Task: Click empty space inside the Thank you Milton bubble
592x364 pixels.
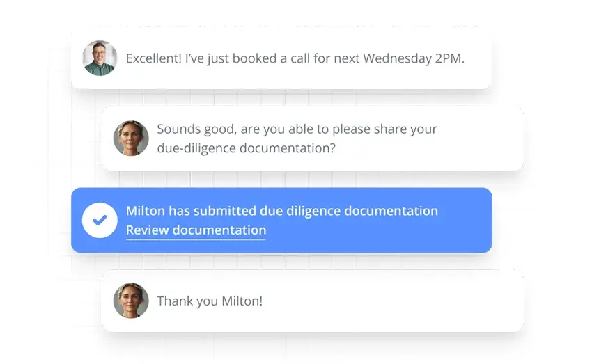Action: point(393,301)
